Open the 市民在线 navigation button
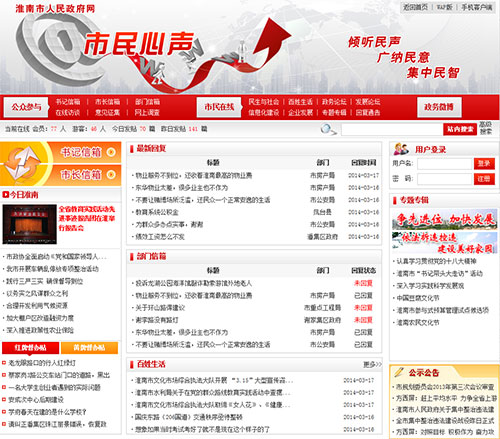 (x=219, y=107)
